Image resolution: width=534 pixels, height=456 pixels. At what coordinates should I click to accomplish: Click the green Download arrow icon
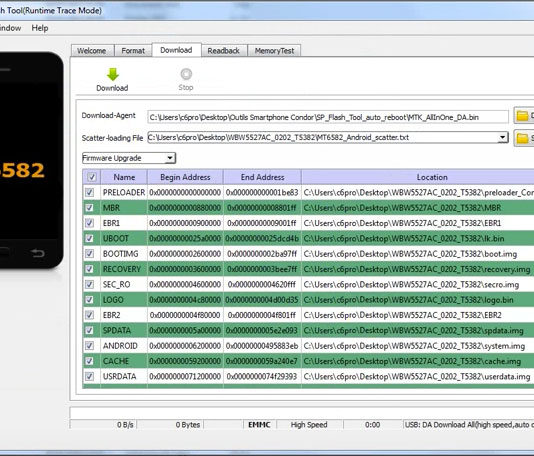112,74
